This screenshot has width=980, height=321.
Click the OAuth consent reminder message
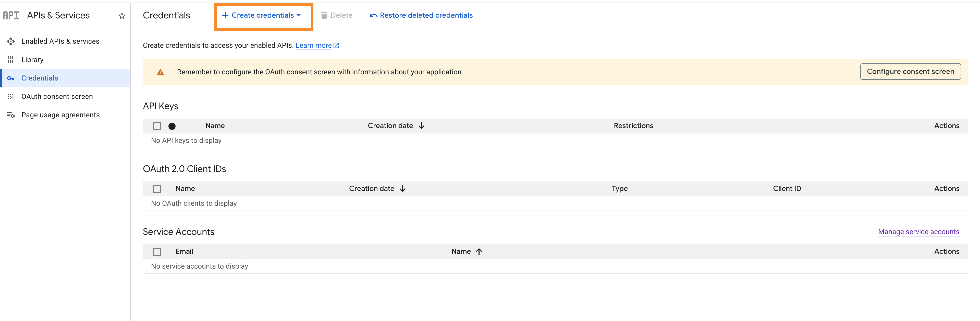tap(320, 72)
